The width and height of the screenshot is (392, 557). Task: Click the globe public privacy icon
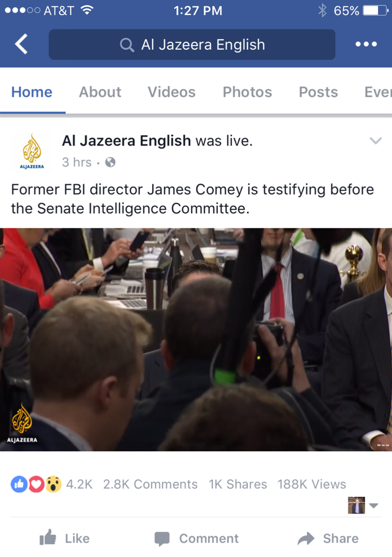coord(110,162)
